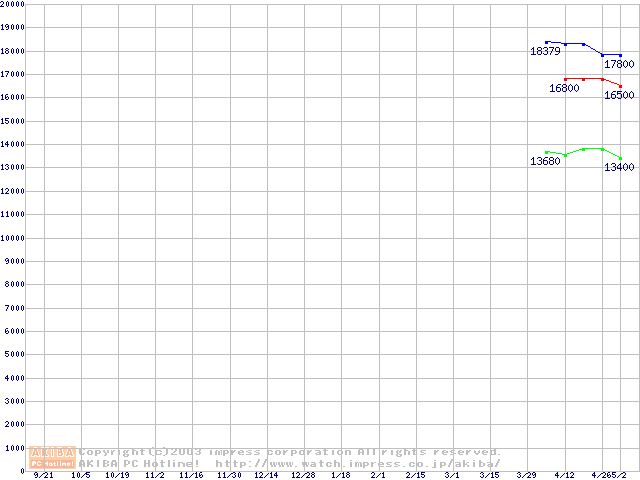Select the 10000 y-axis price label
This screenshot has width=640, height=480.
[13, 238]
